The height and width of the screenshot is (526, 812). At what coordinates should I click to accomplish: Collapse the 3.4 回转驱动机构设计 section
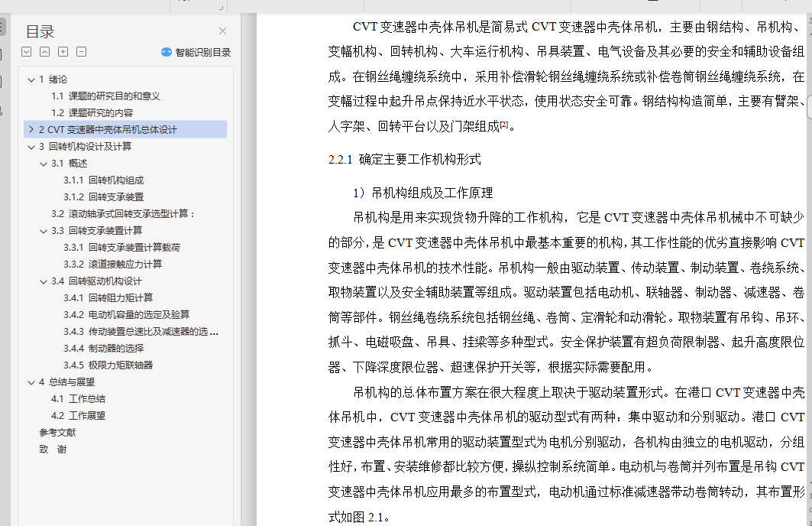pos(44,281)
